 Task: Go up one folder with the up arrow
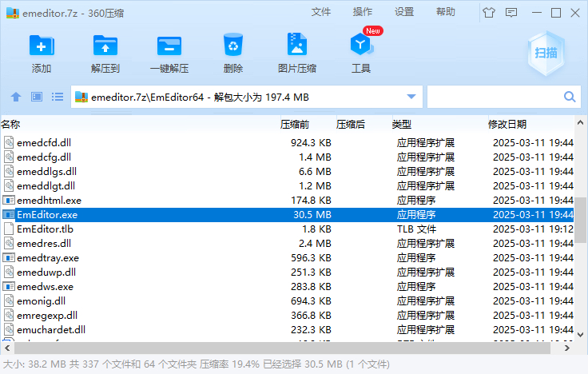[16, 97]
